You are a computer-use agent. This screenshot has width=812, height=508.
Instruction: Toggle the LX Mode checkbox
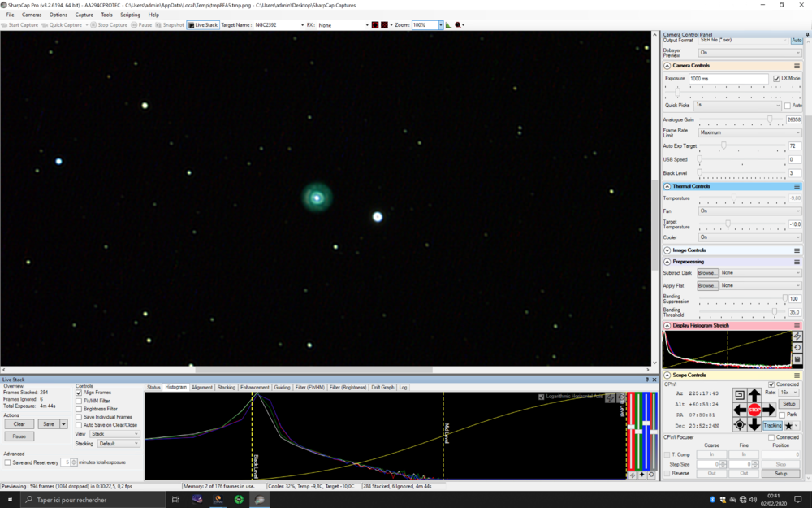(776, 79)
